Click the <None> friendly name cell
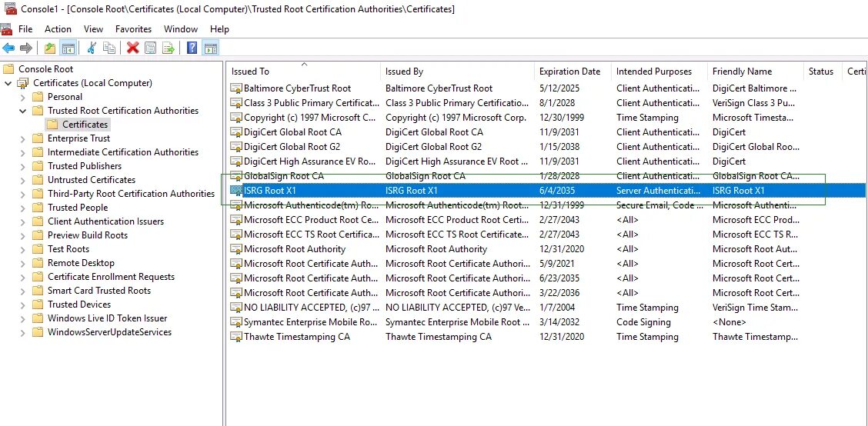 point(729,322)
